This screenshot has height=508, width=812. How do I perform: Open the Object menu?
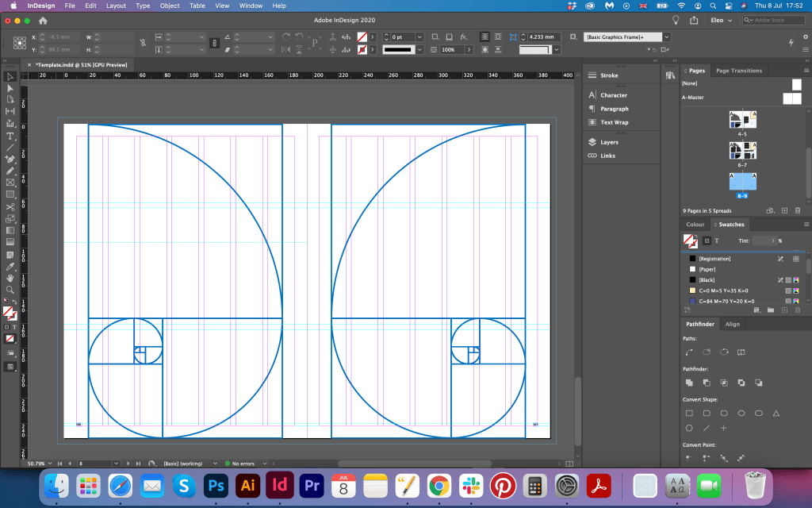coord(170,6)
